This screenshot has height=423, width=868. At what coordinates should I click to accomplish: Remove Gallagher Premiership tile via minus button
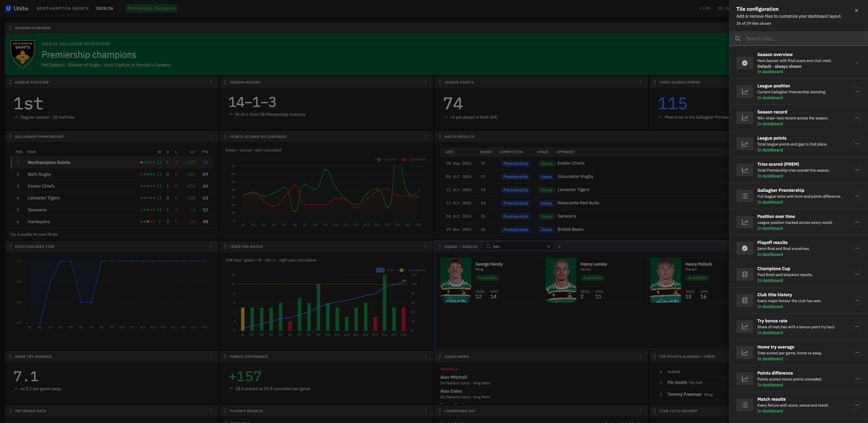pyautogui.click(x=857, y=196)
